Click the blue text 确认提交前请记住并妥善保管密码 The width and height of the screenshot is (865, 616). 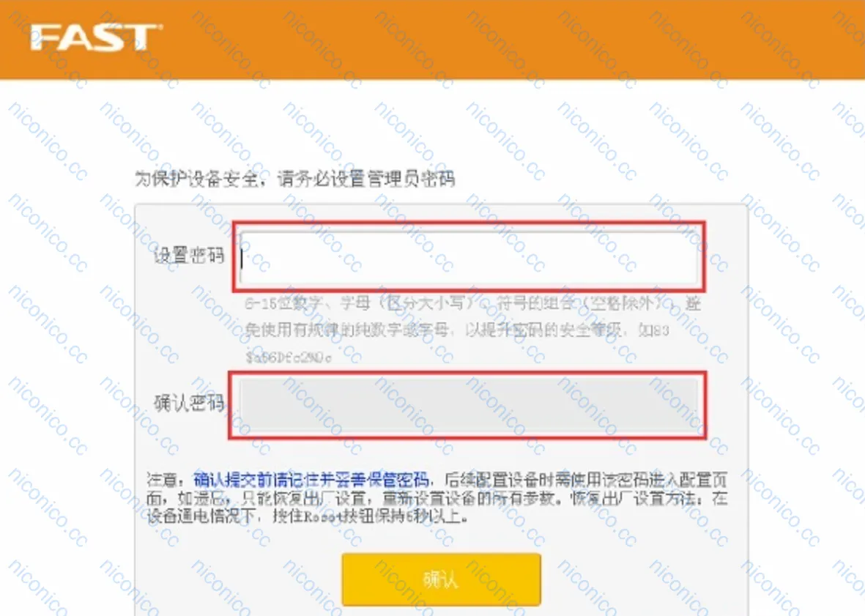click(311, 480)
